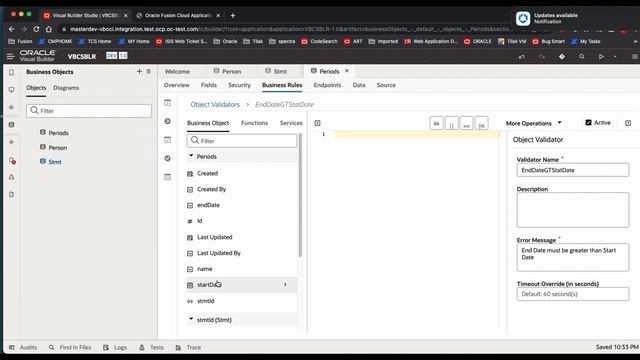Open Find in Files in bottom bar
The image size is (640, 360).
point(70,347)
